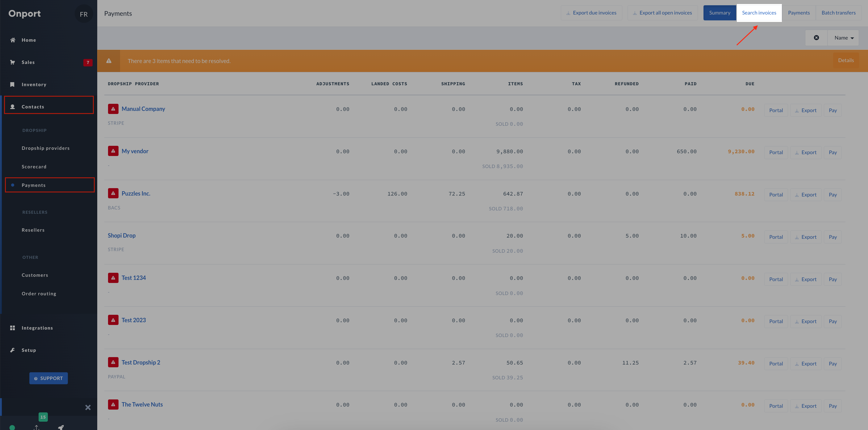Click Pay for Puzzles Inc.
Viewport: 868px width, 430px height.
833,195
